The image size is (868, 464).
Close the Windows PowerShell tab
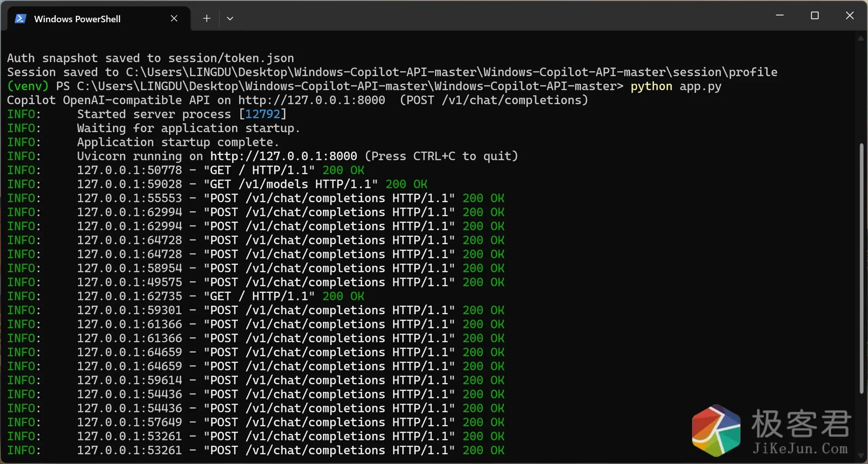[174, 19]
